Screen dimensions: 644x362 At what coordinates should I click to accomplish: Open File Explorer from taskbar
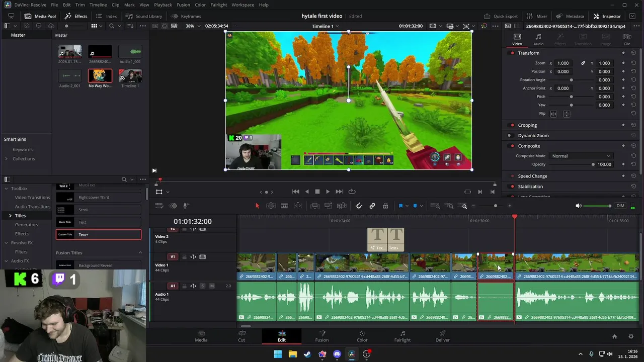(x=292, y=354)
